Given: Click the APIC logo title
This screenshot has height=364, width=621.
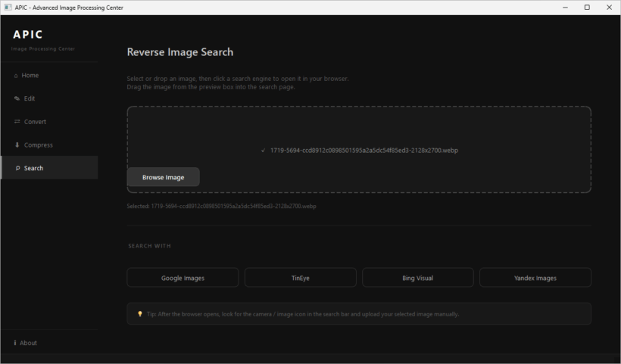Looking at the screenshot, I should (x=28, y=34).
